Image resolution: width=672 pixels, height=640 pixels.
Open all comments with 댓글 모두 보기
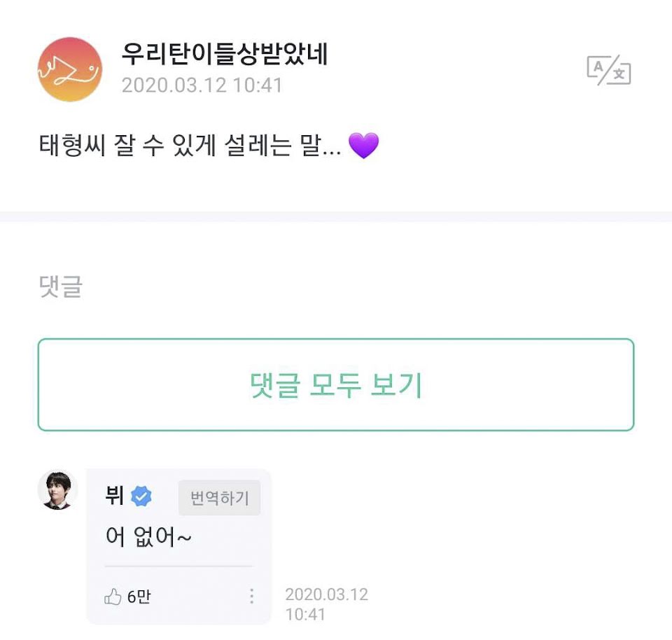336,385
